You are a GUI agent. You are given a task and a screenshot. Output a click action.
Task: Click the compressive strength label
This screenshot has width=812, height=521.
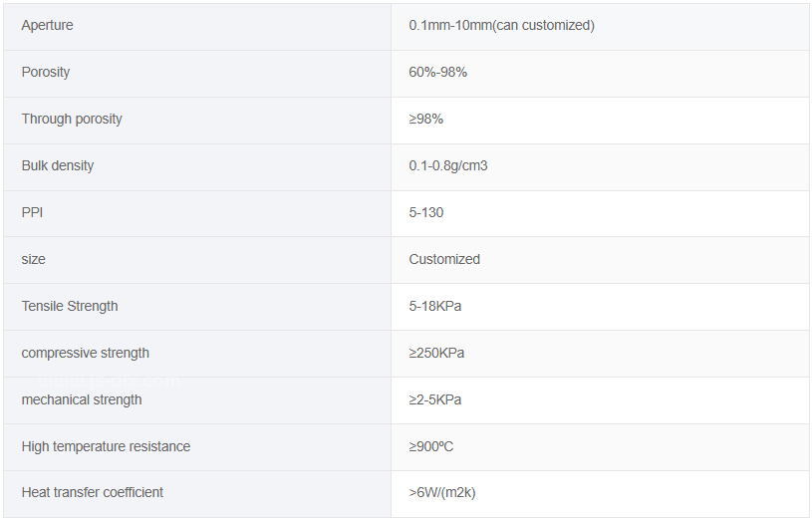(x=85, y=354)
